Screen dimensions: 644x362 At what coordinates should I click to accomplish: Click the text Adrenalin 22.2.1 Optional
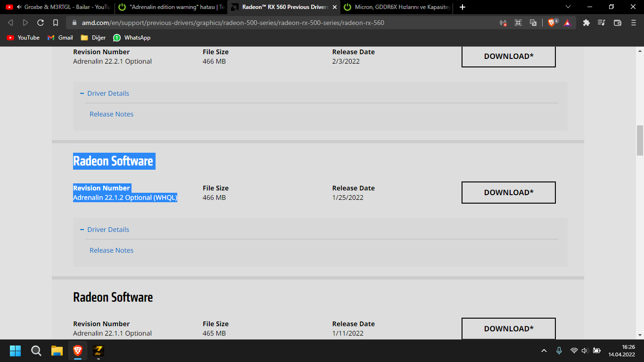(113, 61)
